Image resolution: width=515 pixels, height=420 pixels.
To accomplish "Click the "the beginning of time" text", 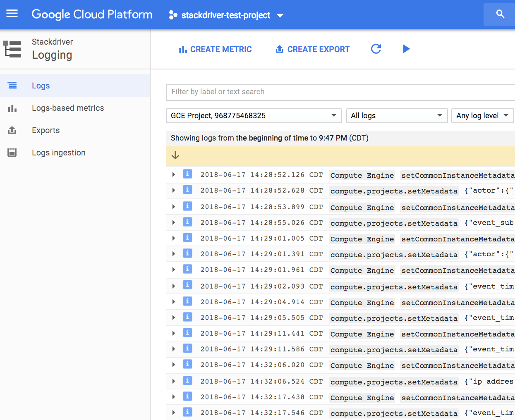I will click(272, 138).
